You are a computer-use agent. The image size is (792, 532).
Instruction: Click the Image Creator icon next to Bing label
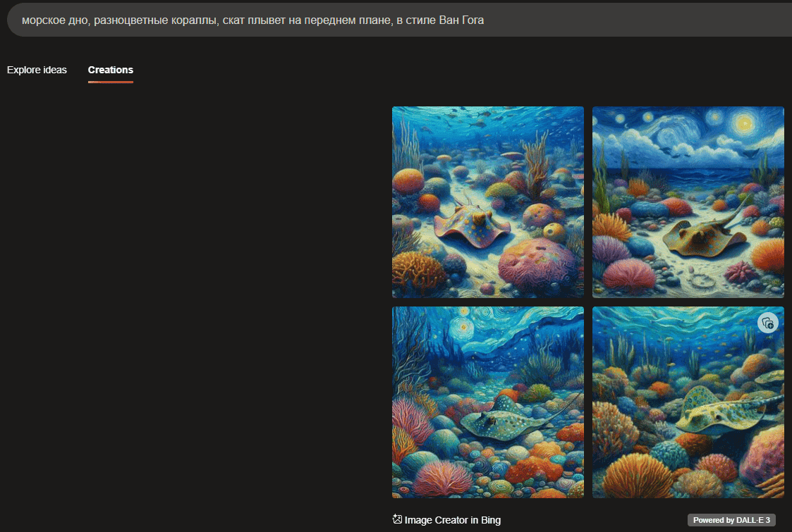pyautogui.click(x=398, y=519)
